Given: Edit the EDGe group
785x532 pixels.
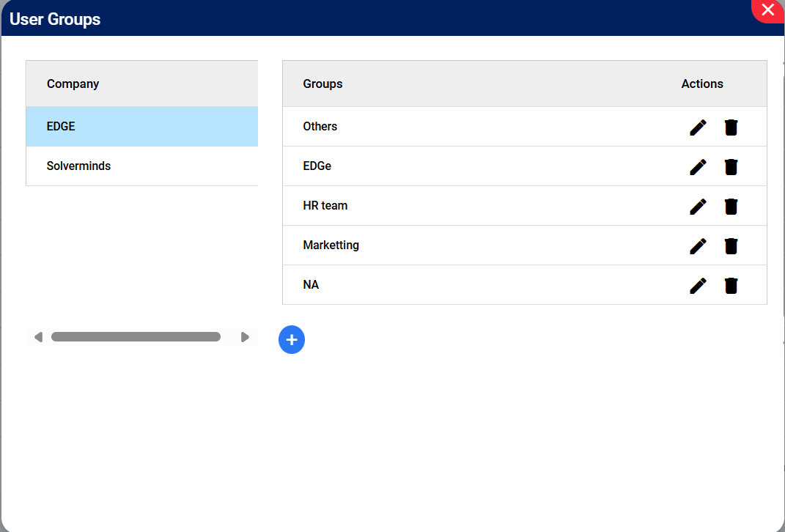Looking at the screenshot, I should [x=698, y=167].
